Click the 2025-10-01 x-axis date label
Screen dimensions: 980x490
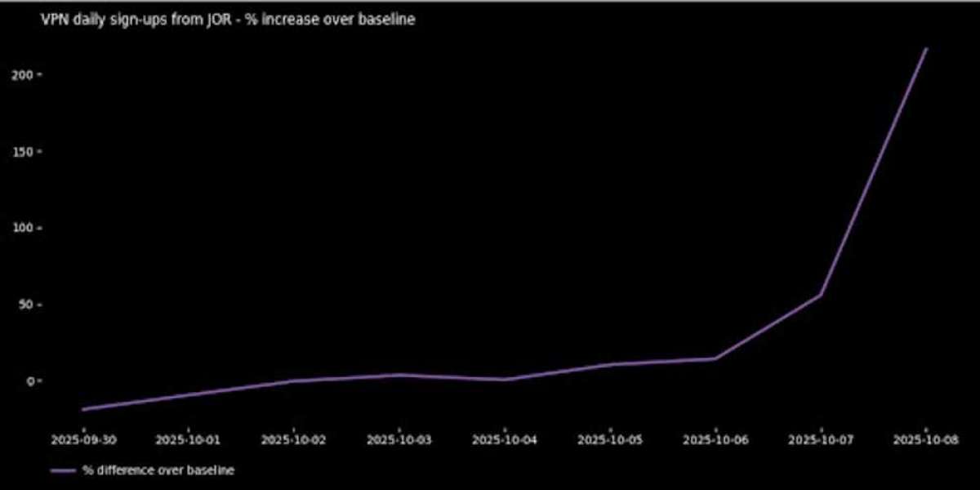tap(189, 440)
